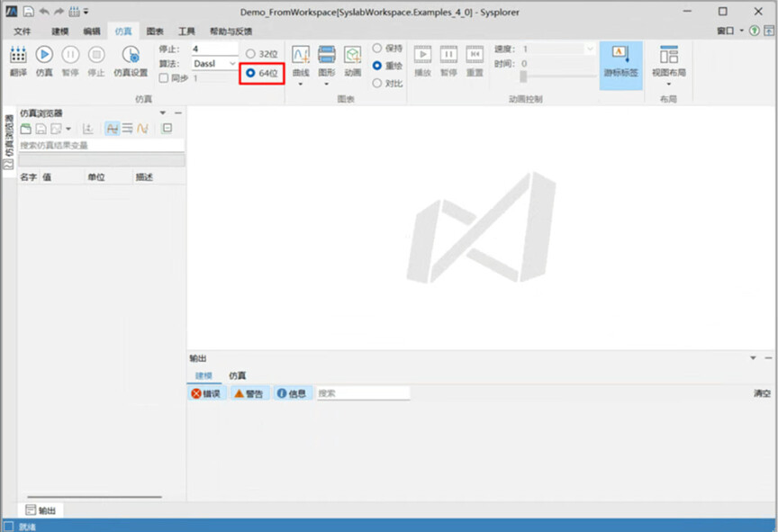
Task: Click the 暂停 pause icon in the 仿真 group
Action: point(70,55)
